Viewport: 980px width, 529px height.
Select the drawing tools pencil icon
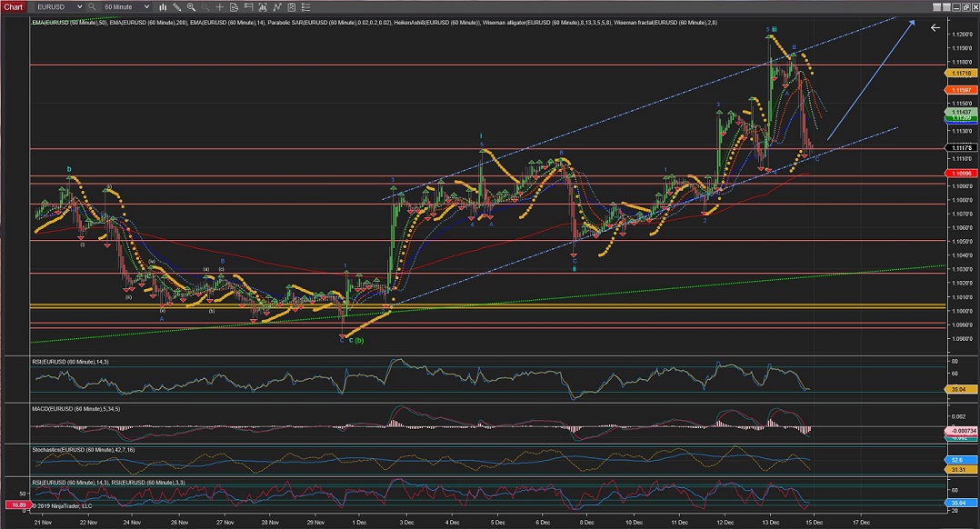point(177,7)
